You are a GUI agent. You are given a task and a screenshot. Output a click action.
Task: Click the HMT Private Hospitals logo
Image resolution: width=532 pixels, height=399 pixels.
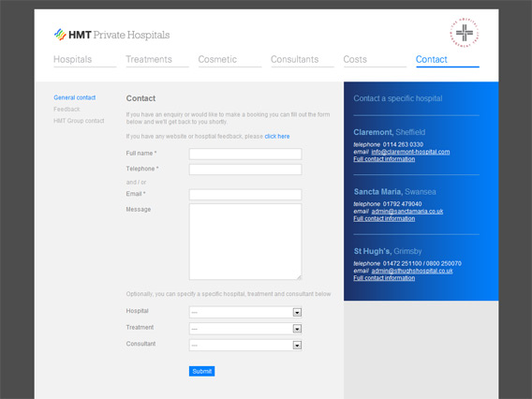point(111,35)
